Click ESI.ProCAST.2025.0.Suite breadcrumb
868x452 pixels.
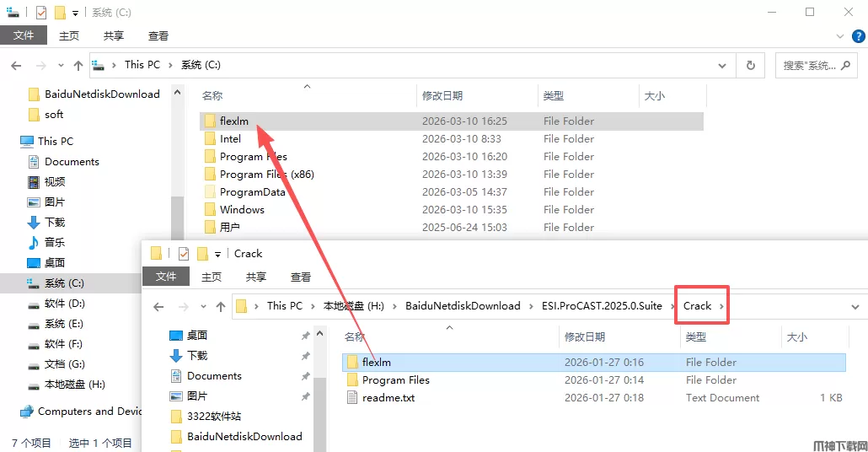coord(602,306)
